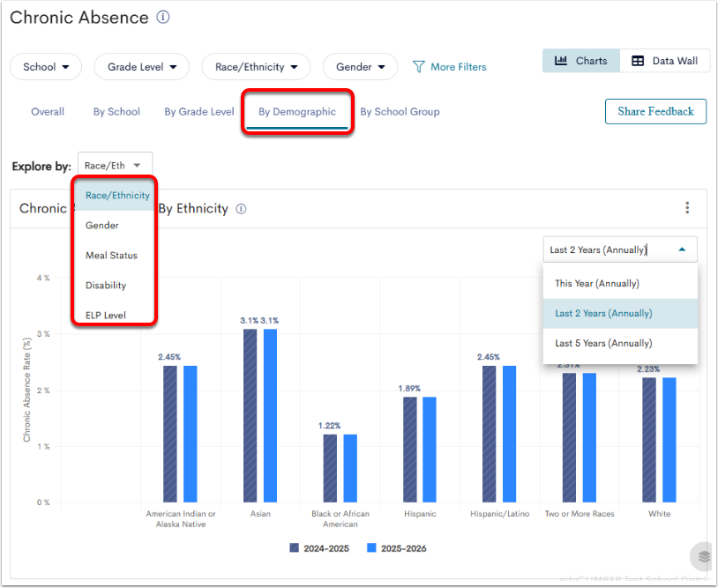Click the 2.23% data label
This screenshot has height=588, width=718.
click(x=648, y=369)
